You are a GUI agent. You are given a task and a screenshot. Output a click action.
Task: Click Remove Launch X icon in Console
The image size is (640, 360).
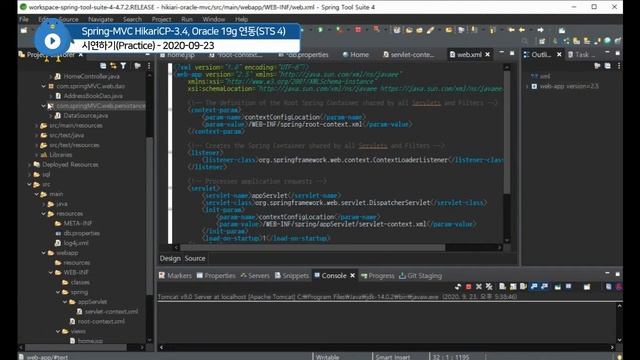click(479, 287)
